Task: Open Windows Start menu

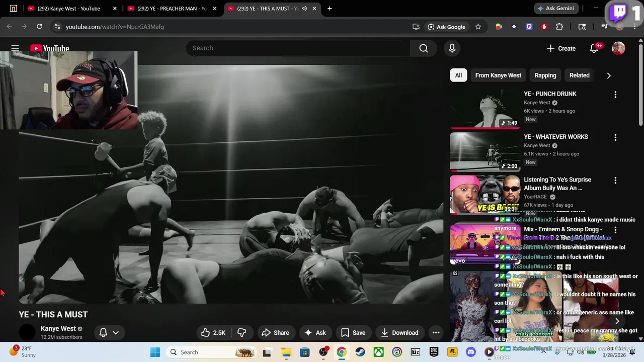Action: coord(155,352)
